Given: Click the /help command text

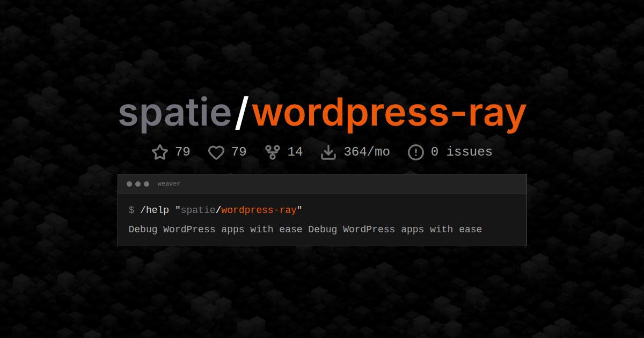Looking at the screenshot, I should [155, 210].
